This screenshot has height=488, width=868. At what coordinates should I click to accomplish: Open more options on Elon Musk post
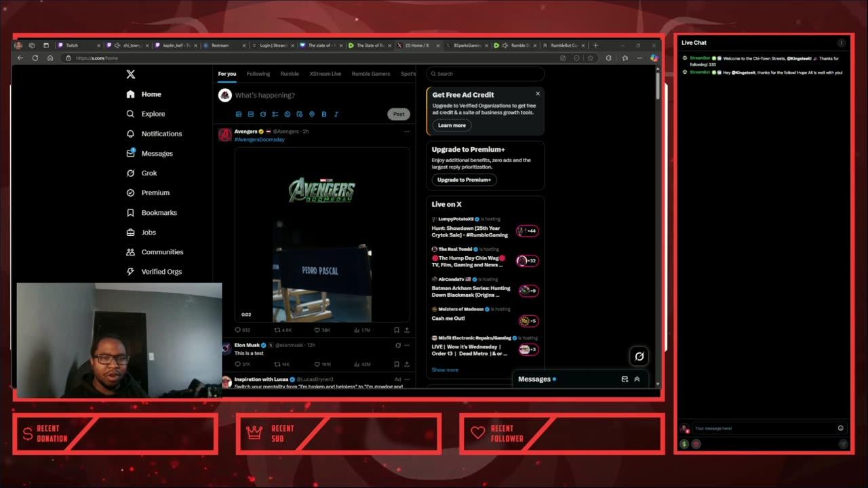[x=407, y=345]
